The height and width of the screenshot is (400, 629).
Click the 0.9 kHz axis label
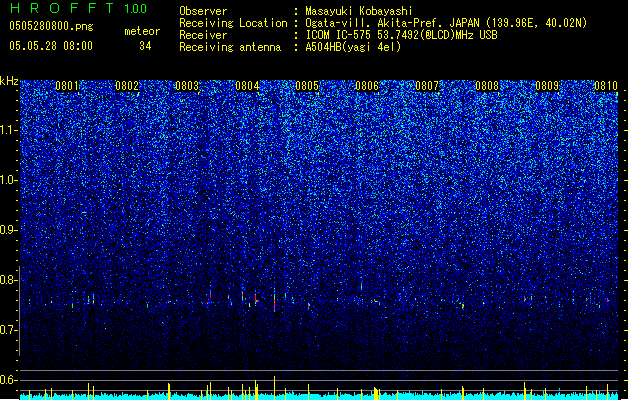point(9,230)
